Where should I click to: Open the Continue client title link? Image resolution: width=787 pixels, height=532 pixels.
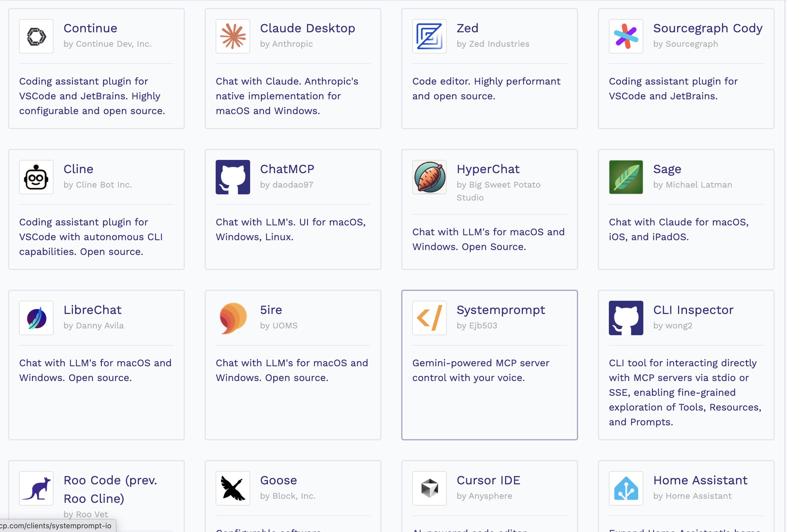90,28
